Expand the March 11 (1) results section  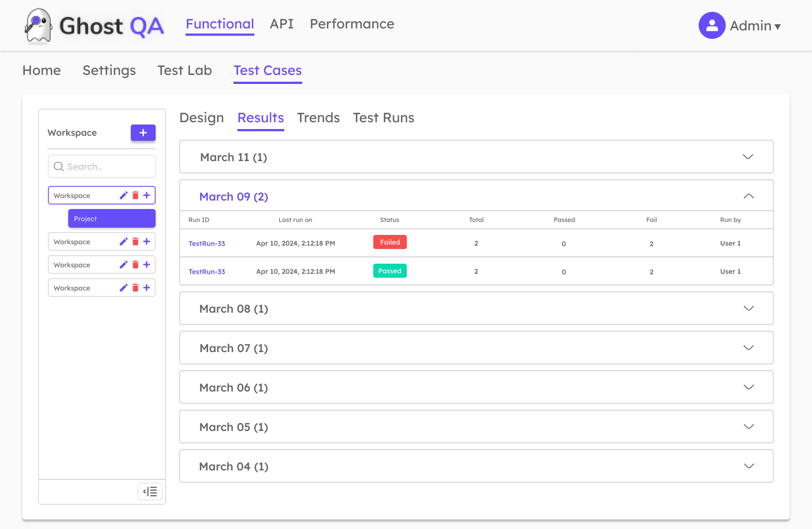tap(748, 157)
